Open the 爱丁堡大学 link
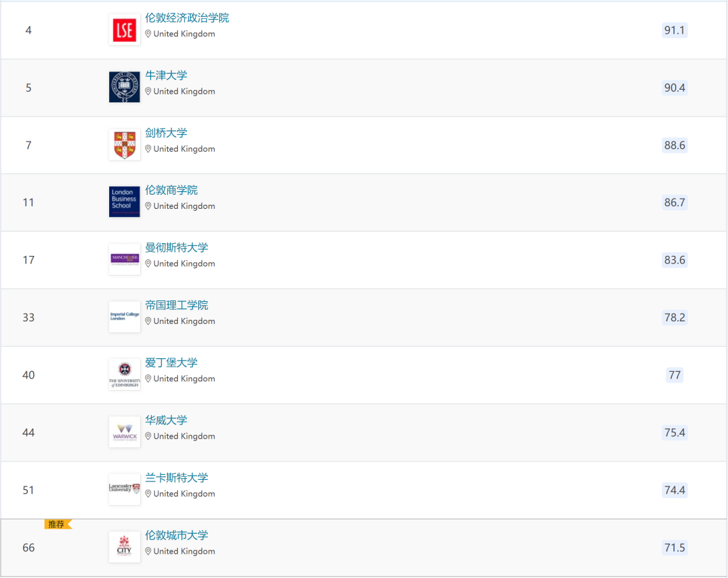Screen dimensions: 728x578 (x=171, y=362)
